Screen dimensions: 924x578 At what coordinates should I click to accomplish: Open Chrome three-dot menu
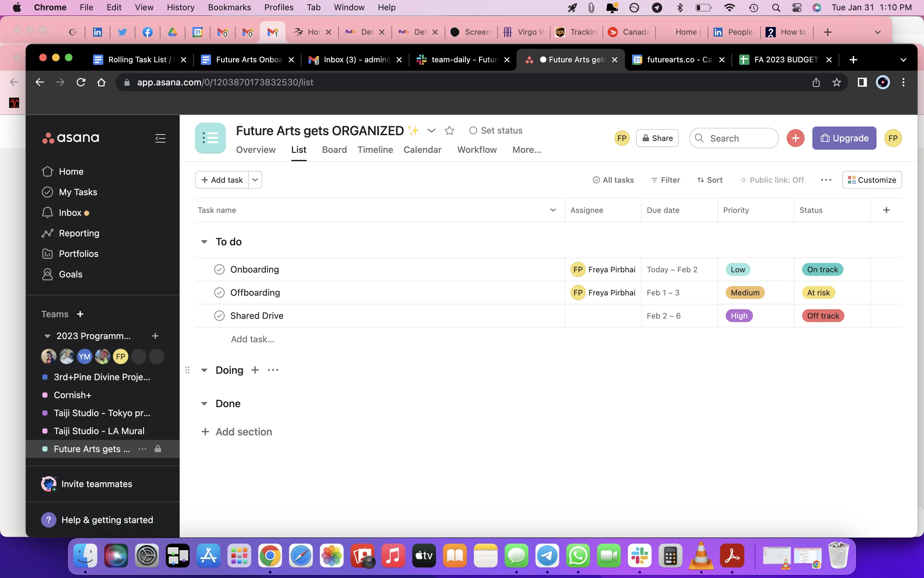tap(903, 82)
